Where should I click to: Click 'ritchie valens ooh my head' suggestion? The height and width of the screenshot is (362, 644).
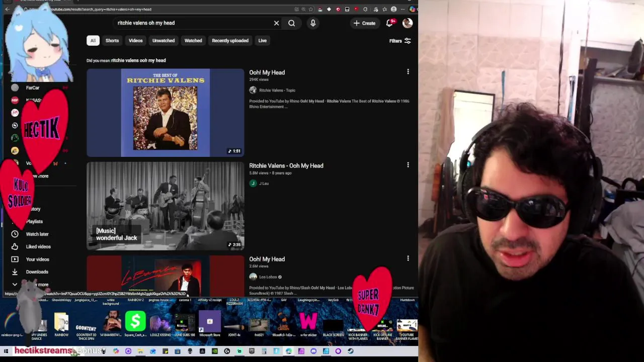point(138,60)
